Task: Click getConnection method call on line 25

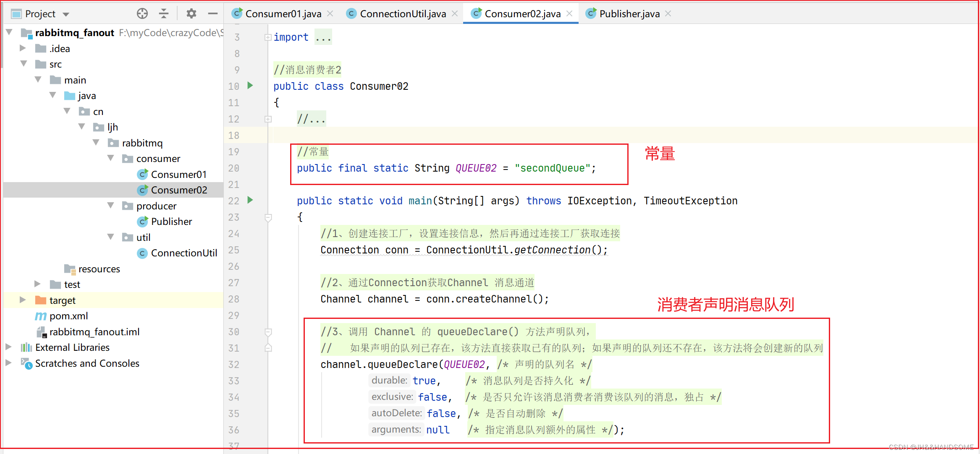Action: click(552, 250)
